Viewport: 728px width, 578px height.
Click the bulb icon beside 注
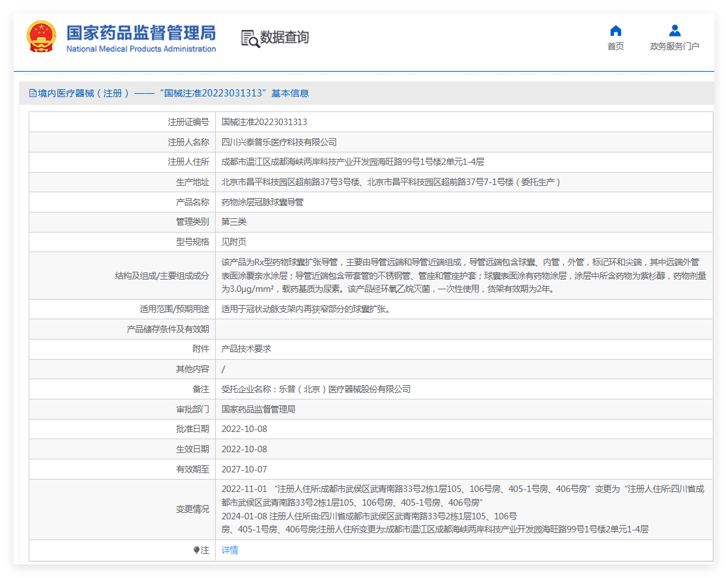coord(196,550)
